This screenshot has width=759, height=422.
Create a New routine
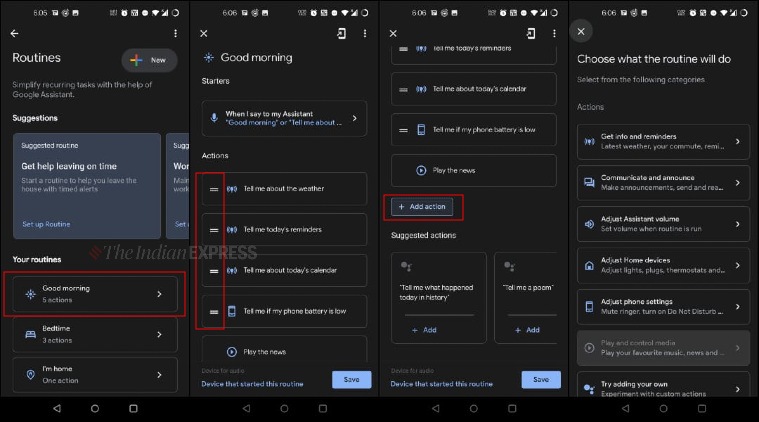tap(149, 60)
